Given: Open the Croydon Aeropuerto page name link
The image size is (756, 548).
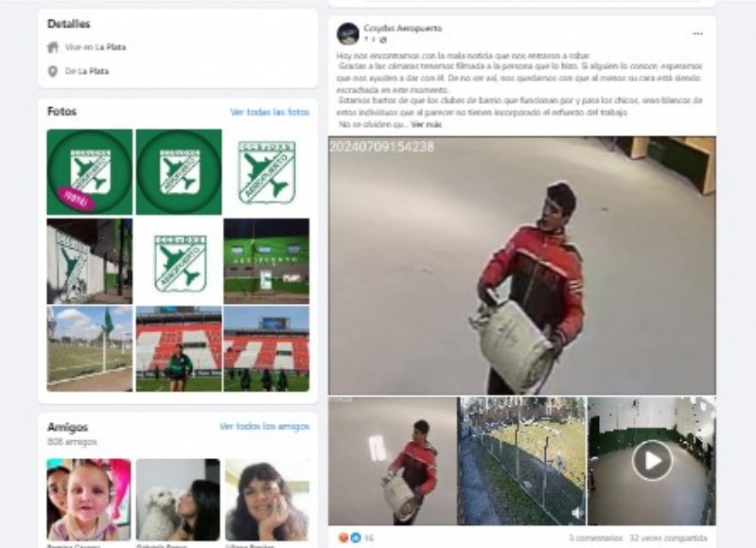Looking at the screenshot, I should click(402, 28).
